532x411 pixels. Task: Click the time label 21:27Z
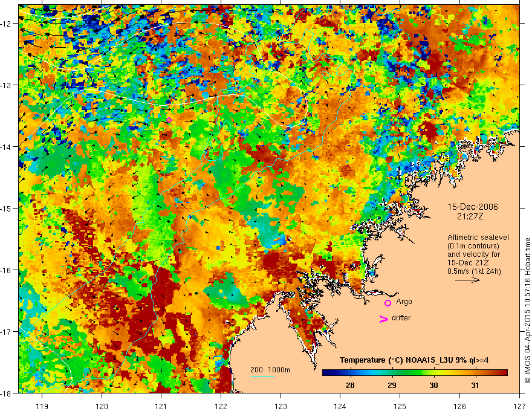(470, 216)
